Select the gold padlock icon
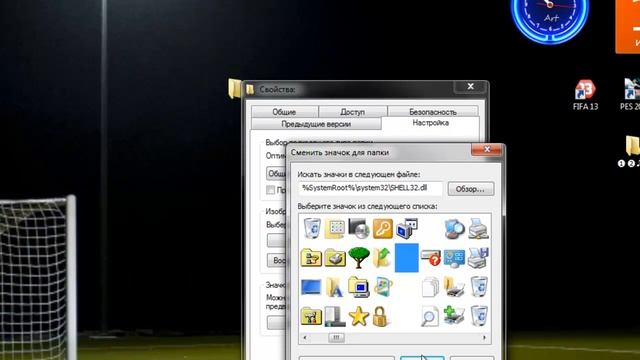 click(x=380, y=316)
